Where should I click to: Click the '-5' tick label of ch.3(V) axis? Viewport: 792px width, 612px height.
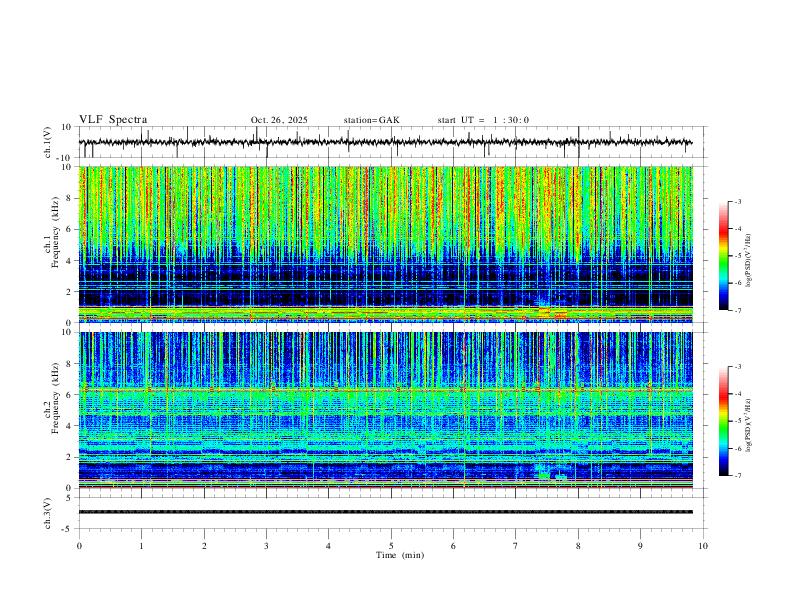[x=67, y=529]
